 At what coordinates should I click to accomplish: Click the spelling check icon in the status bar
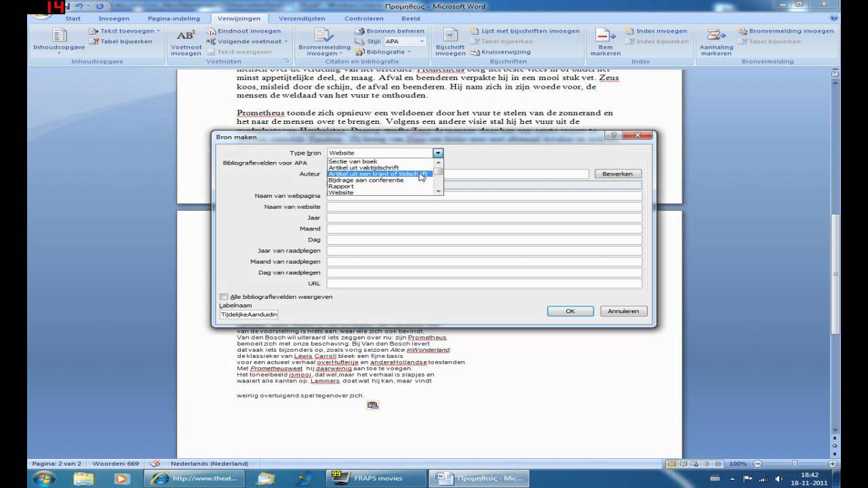point(155,464)
